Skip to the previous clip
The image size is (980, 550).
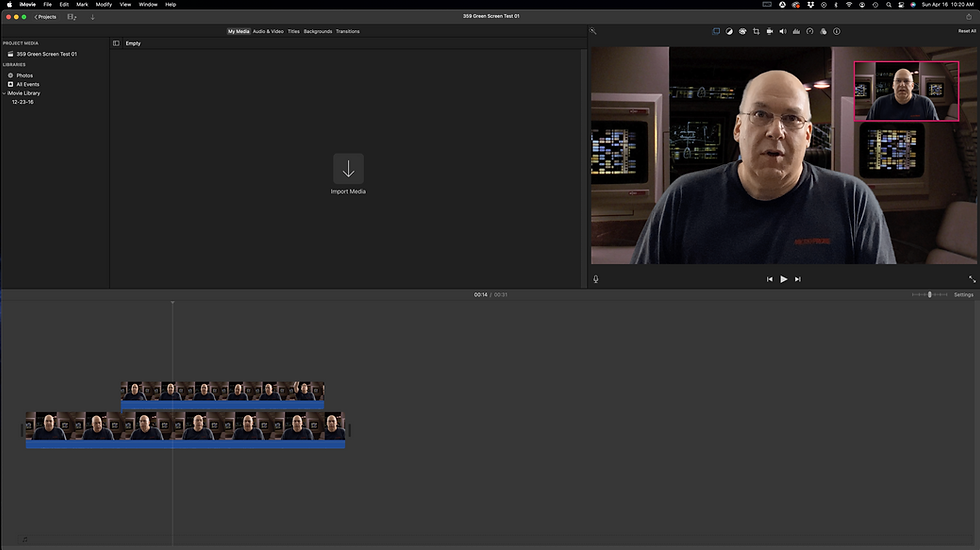tap(769, 279)
